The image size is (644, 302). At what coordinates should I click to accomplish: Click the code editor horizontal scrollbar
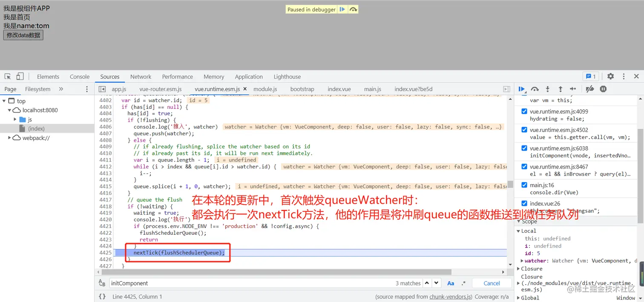(x=276, y=272)
